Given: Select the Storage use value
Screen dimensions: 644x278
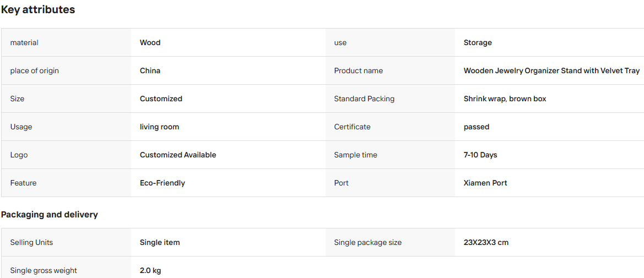Looking at the screenshot, I should coord(478,43).
